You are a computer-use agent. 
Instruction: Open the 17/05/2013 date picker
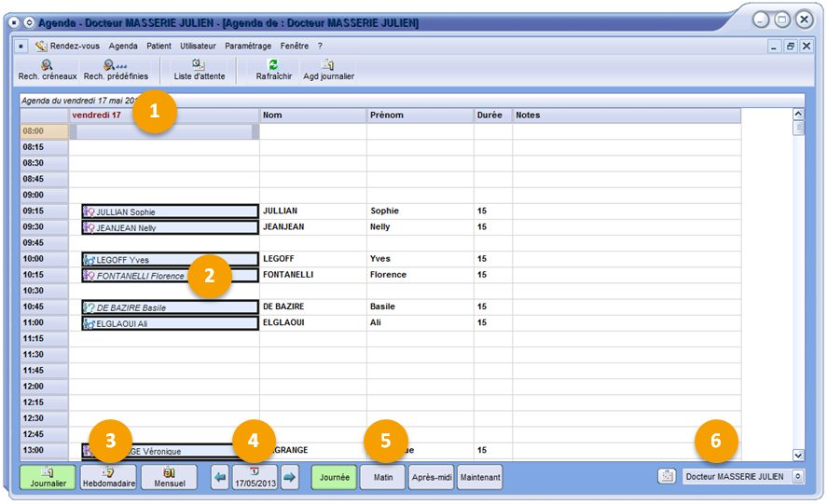coord(255,477)
